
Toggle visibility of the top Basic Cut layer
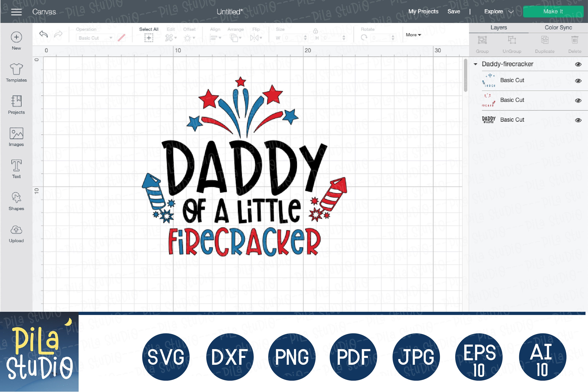(578, 81)
